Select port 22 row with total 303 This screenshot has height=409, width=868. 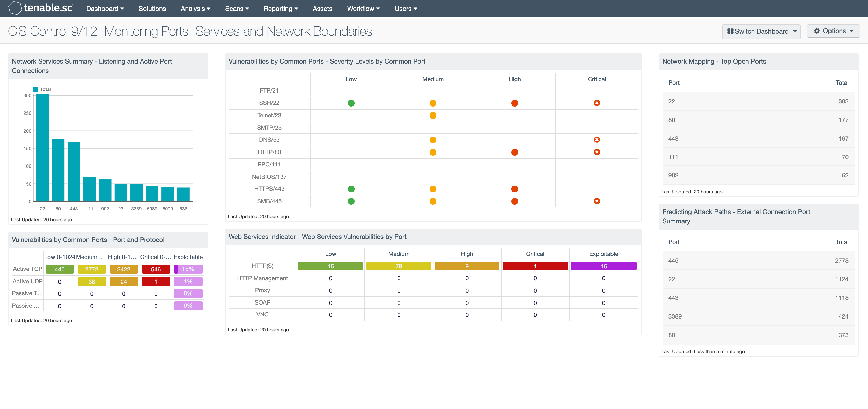(x=758, y=101)
